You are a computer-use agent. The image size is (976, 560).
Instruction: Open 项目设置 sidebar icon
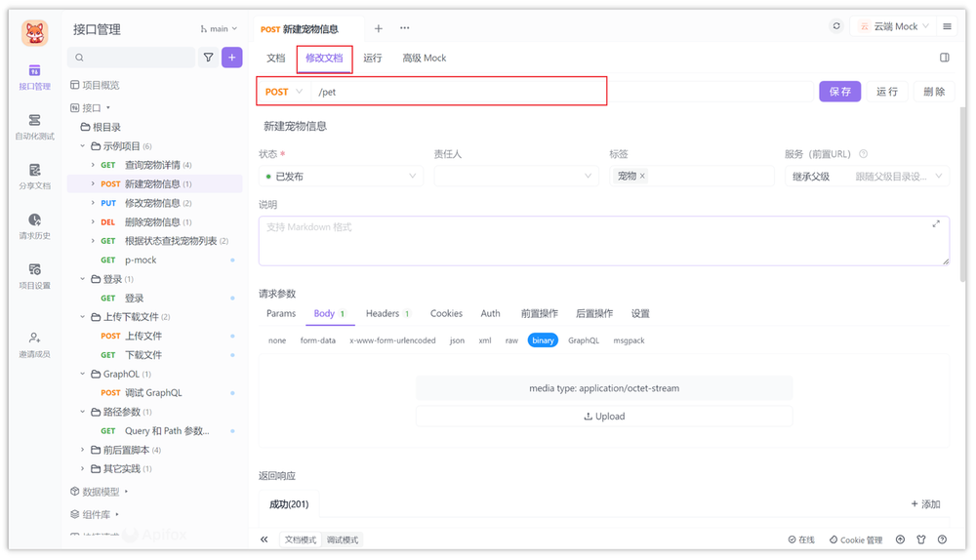pyautogui.click(x=34, y=275)
